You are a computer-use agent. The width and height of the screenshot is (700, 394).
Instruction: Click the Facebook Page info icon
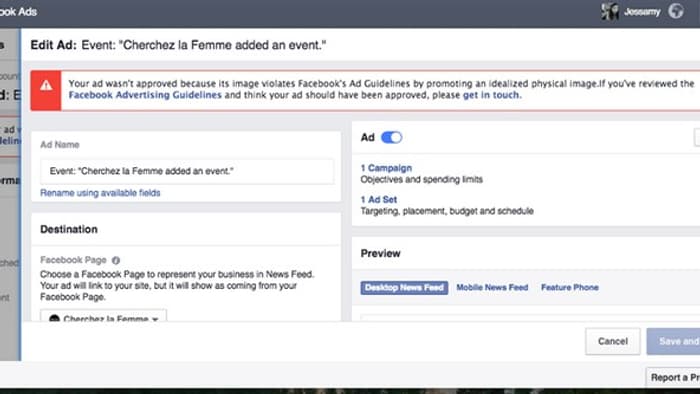[x=116, y=260]
